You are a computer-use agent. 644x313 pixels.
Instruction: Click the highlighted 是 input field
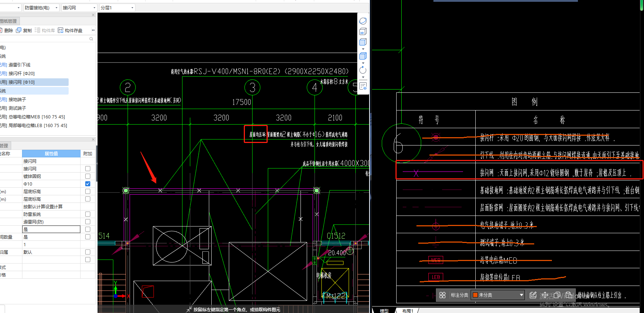[x=51, y=229]
